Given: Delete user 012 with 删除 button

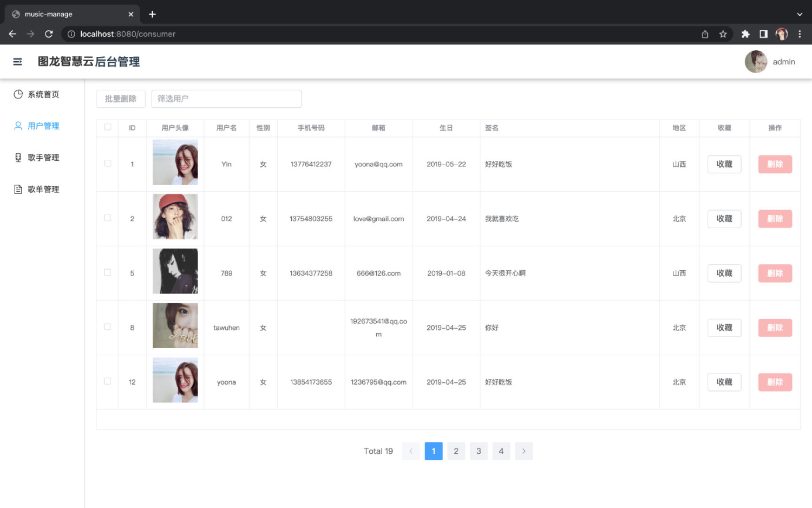Looking at the screenshot, I should tap(775, 219).
